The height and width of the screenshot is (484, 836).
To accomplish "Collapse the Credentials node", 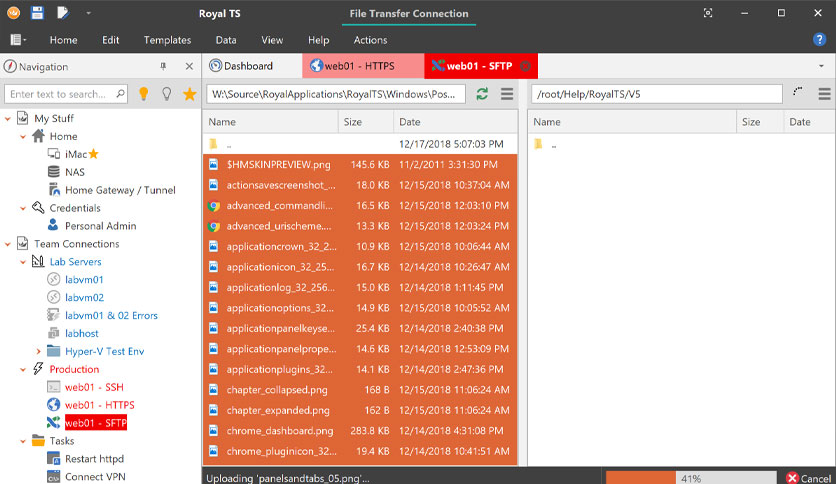I will [23, 208].
